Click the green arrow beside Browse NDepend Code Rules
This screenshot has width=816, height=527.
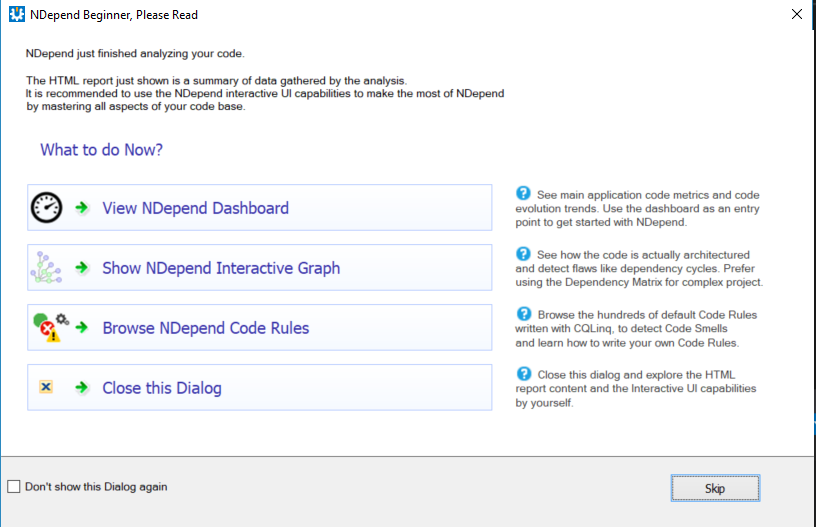82,327
